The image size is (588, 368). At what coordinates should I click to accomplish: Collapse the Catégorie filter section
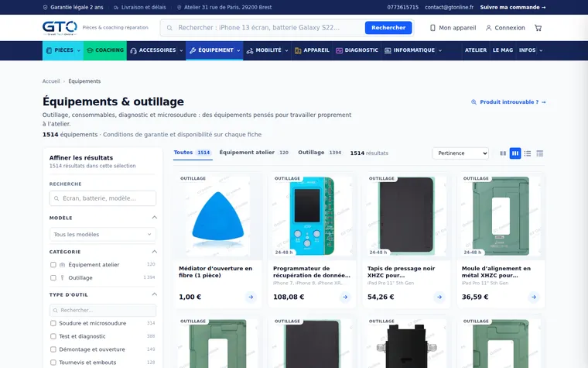click(154, 252)
